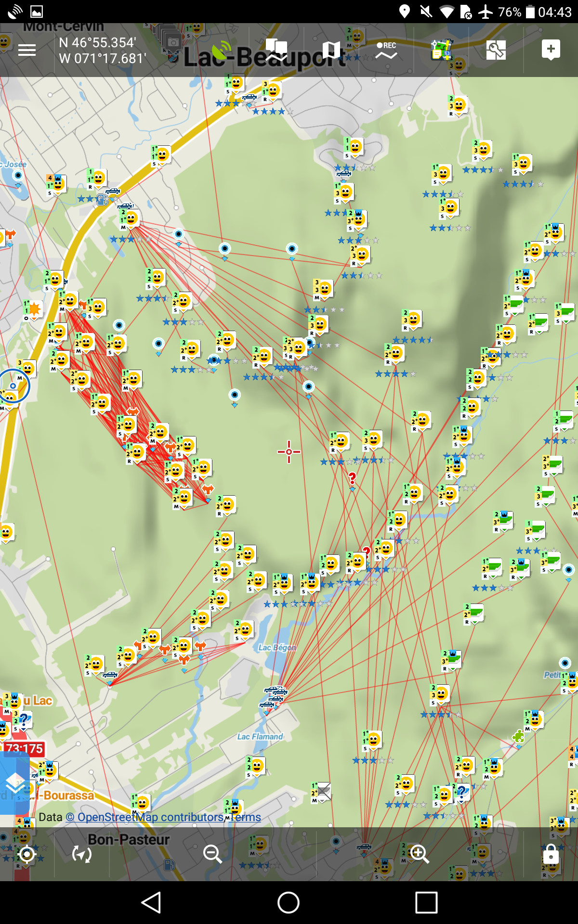Screen dimensions: 578x924
Task: Tap the red crosshair map center cursor
Action: click(289, 451)
